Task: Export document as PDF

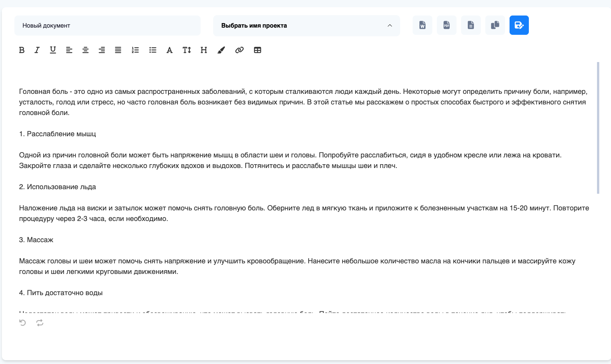Action: [x=447, y=25]
